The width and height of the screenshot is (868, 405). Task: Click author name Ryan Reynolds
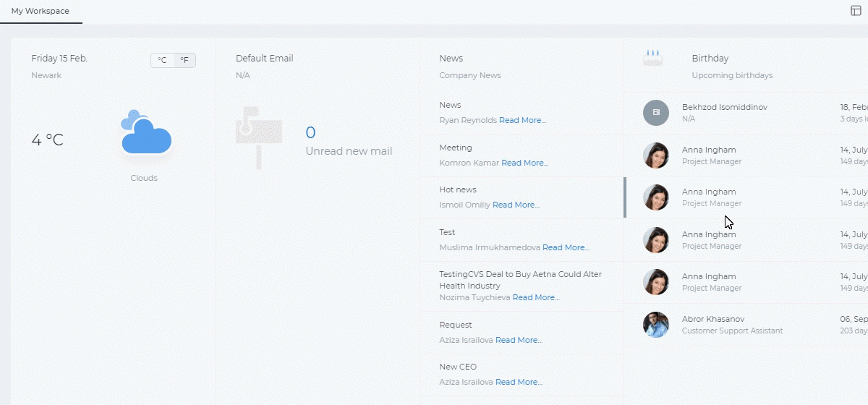468,120
